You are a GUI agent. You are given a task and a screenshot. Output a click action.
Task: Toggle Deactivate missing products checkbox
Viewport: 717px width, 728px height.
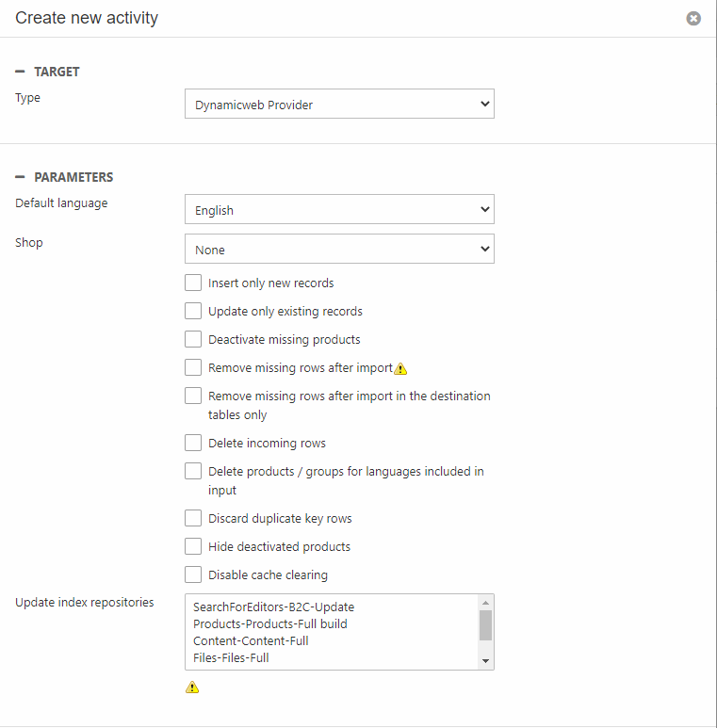click(193, 339)
